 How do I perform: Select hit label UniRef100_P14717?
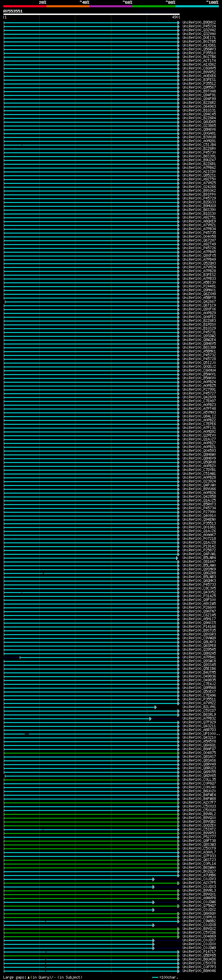pyautogui.click(x=199, y=951)
